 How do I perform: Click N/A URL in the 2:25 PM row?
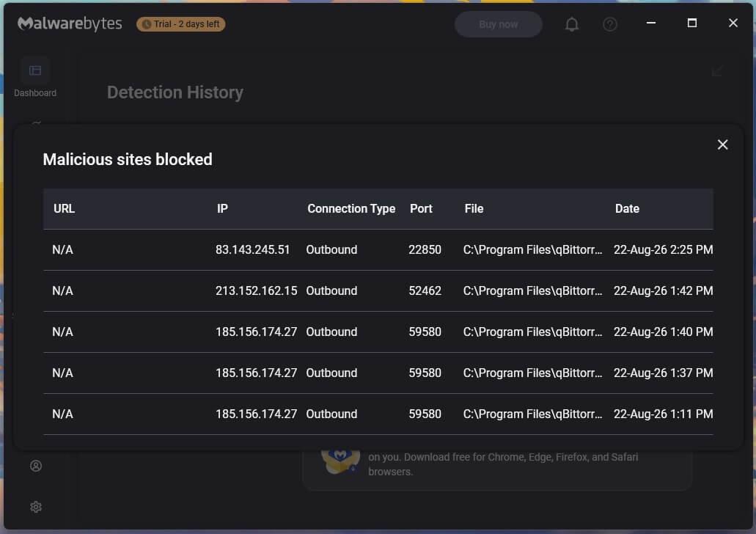coord(62,250)
